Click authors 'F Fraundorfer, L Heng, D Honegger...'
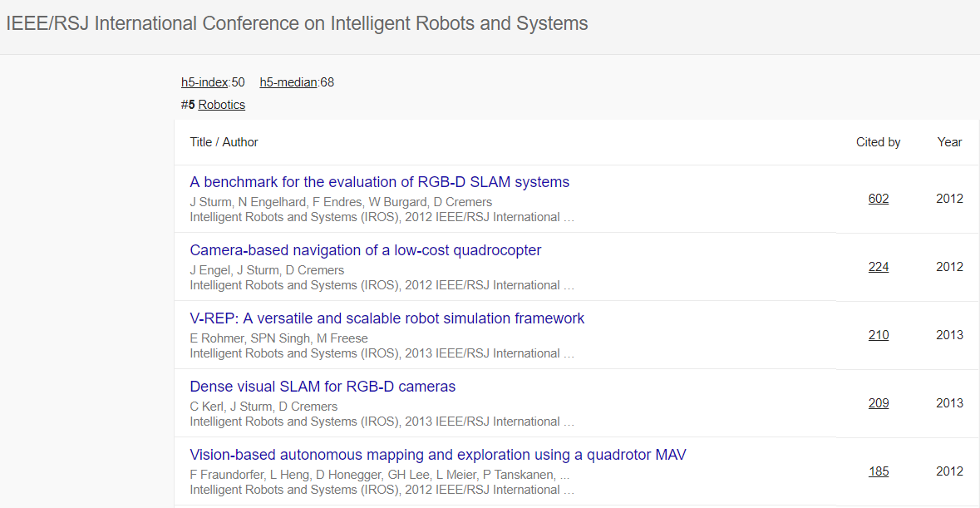Image resolution: width=980 pixels, height=508 pixels. (379, 475)
